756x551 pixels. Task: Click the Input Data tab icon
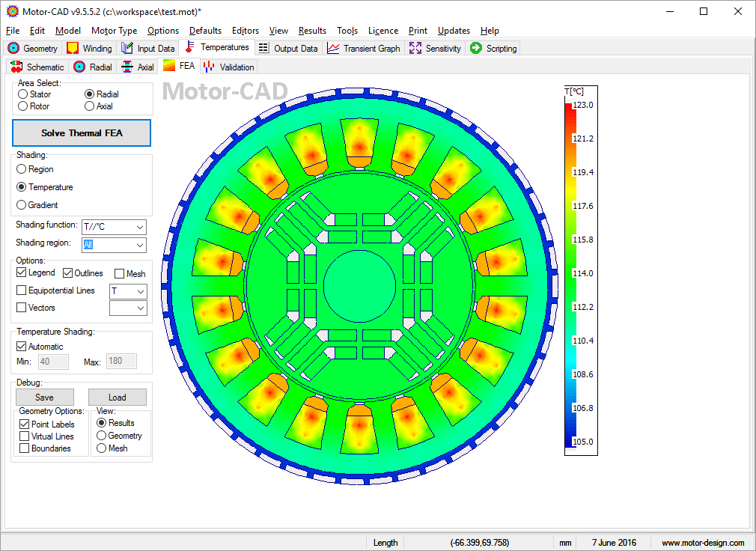pos(126,48)
